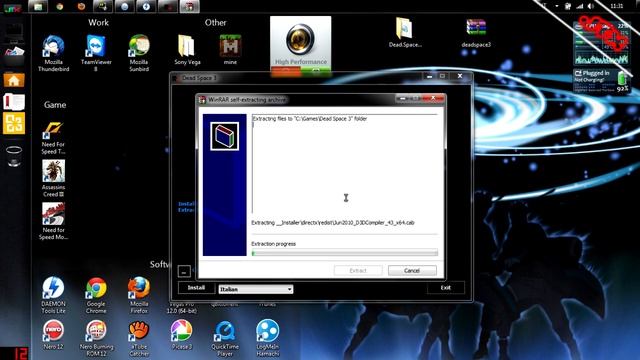Click the CPU usage monitor gadget

601,44
